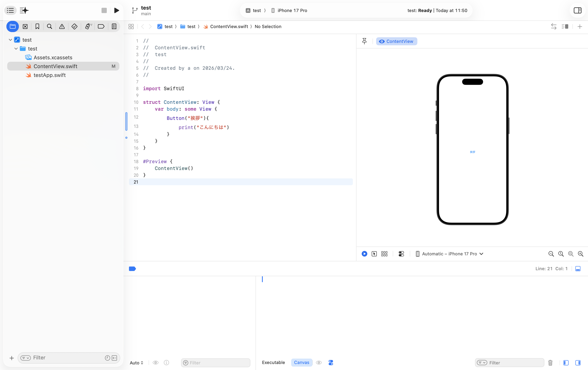Open the Issue navigator warning icon

[x=62, y=26]
